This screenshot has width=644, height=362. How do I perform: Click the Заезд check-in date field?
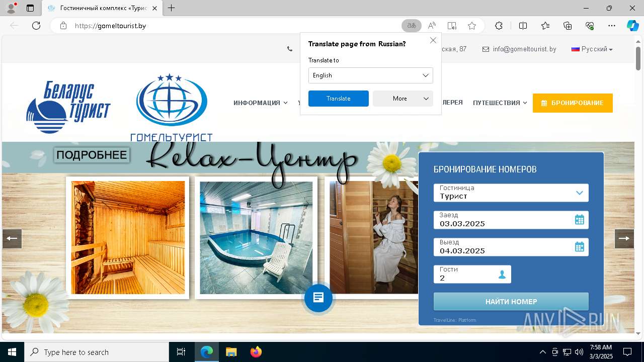click(511, 220)
